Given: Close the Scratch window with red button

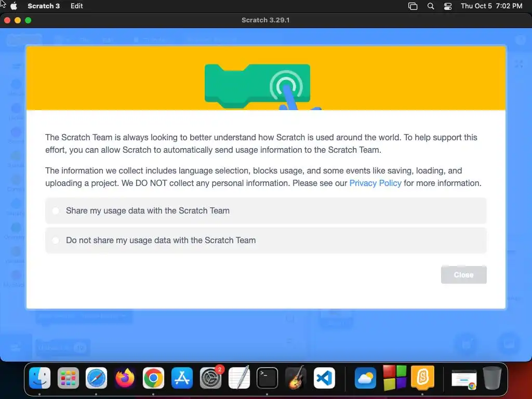Looking at the screenshot, I should pyautogui.click(x=7, y=20).
